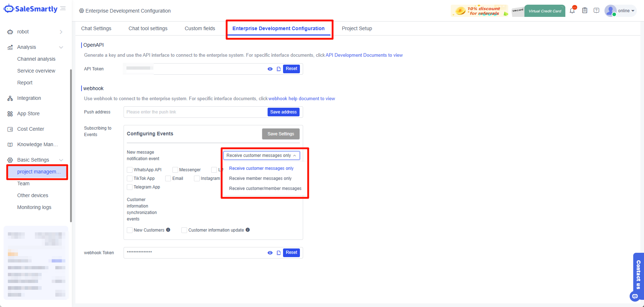
Task: Enable the WhatsApp API checkbox
Action: pos(130,170)
